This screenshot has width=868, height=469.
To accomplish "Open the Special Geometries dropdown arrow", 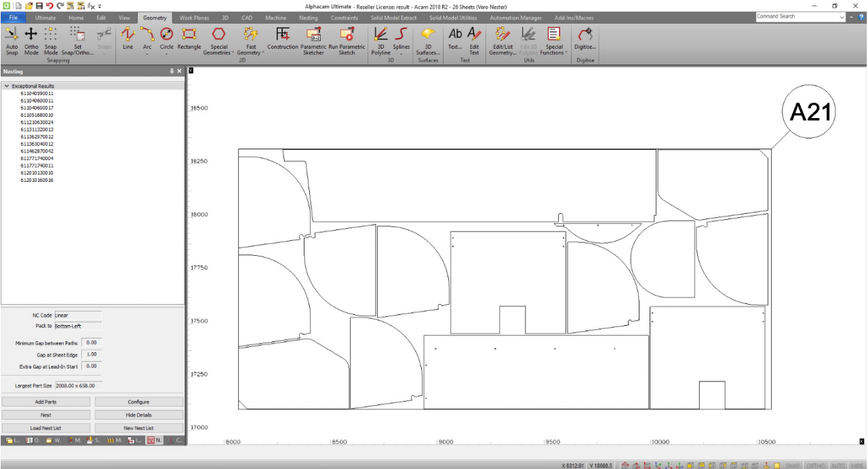I will (x=233, y=53).
